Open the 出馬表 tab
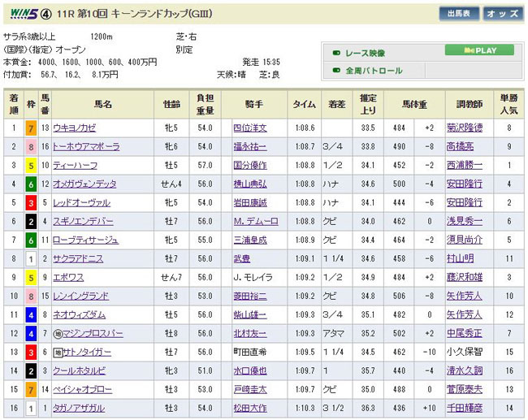The width and height of the screenshot is (528, 420). point(458,14)
